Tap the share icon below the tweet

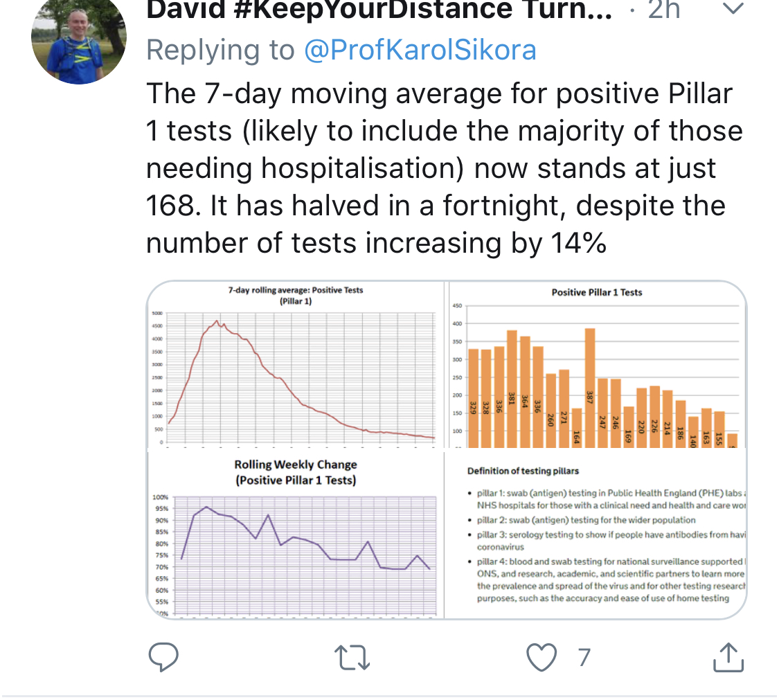click(x=728, y=657)
